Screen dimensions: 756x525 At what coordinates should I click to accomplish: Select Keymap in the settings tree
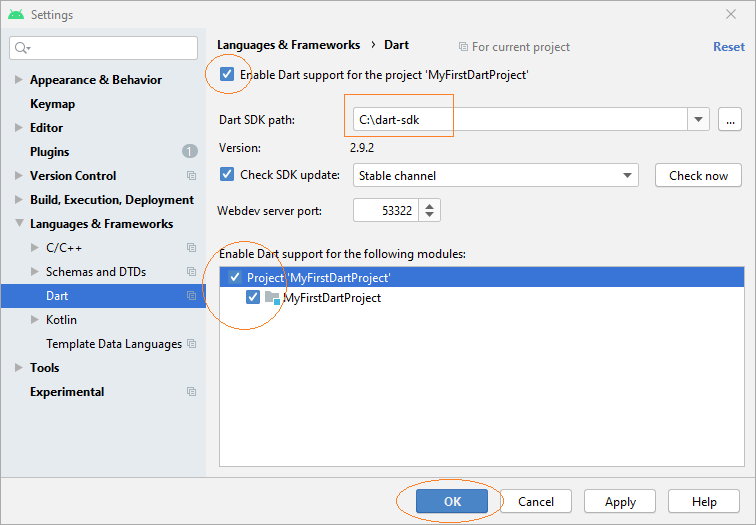[53, 104]
